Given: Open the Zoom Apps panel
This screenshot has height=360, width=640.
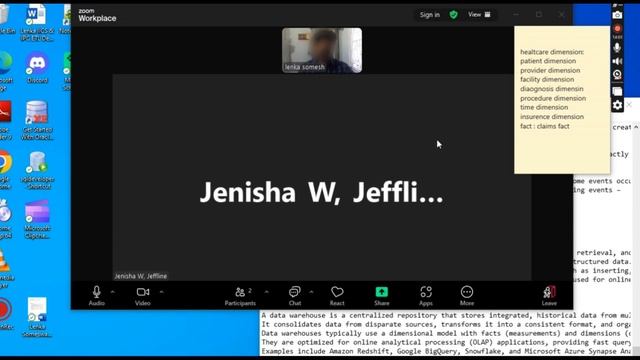Looking at the screenshot, I should tap(426, 296).
